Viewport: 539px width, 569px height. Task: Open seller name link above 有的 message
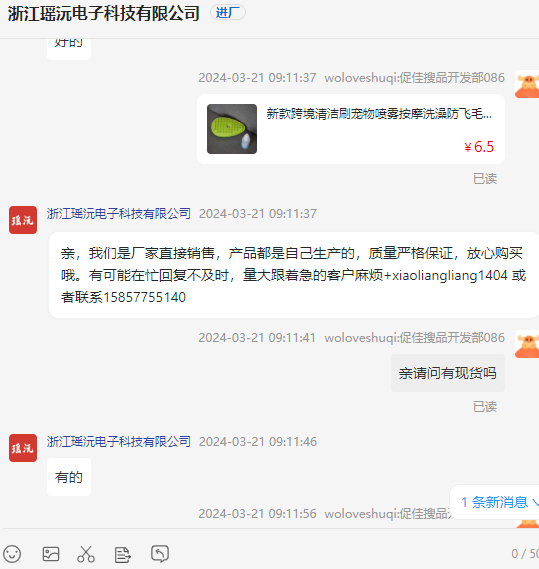(x=119, y=441)
